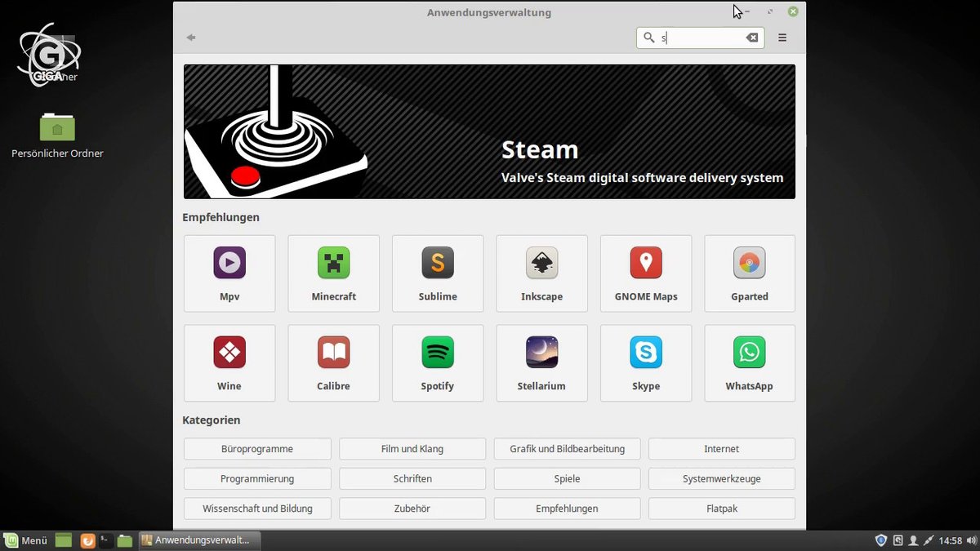Open the Calibre recommendation

333,363
